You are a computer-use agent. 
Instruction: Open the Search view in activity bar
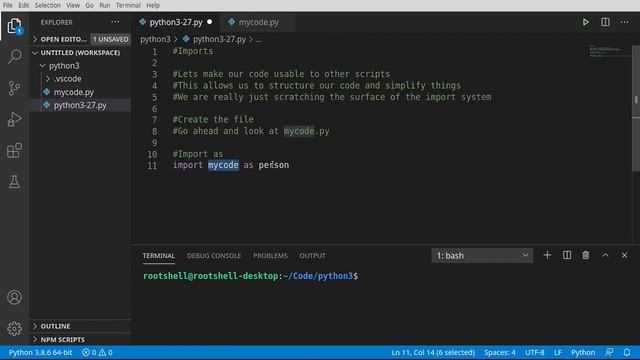pos(14,56)
